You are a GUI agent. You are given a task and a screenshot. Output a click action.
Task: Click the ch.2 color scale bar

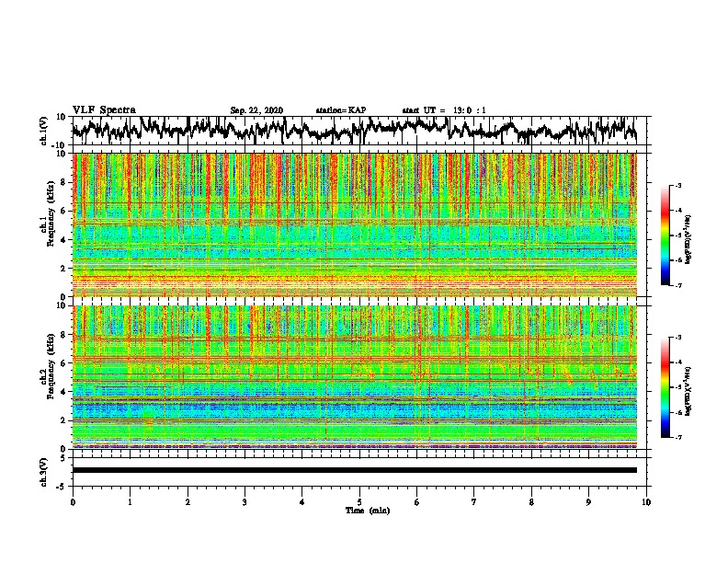(x=665, y=387)
